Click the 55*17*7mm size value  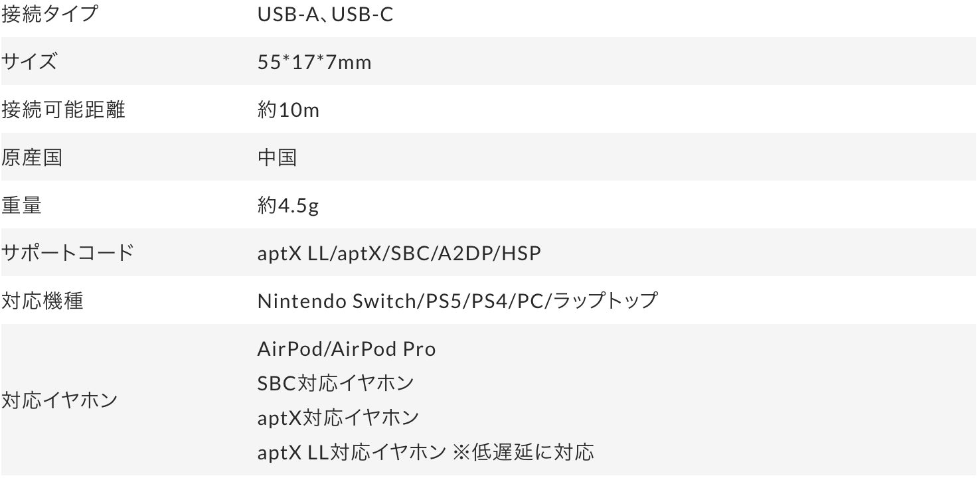pyautogui.click(x=314, y=62)
